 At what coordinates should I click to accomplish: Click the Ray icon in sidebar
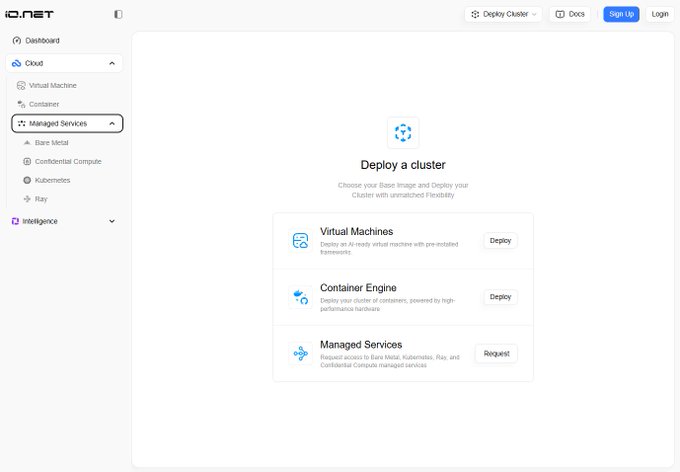27,199
